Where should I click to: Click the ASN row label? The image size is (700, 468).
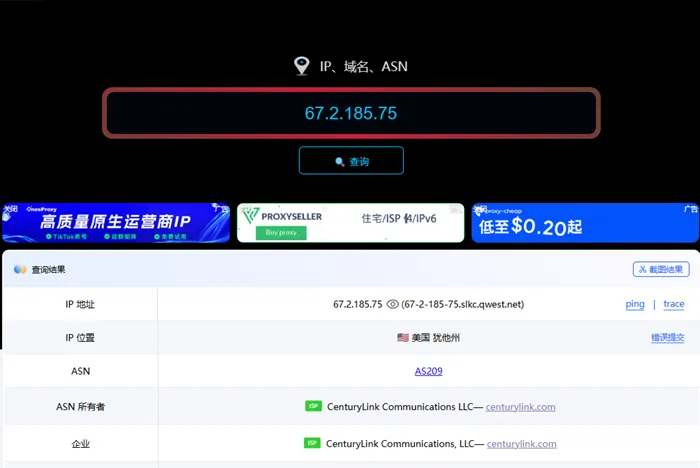coord(80,371)
